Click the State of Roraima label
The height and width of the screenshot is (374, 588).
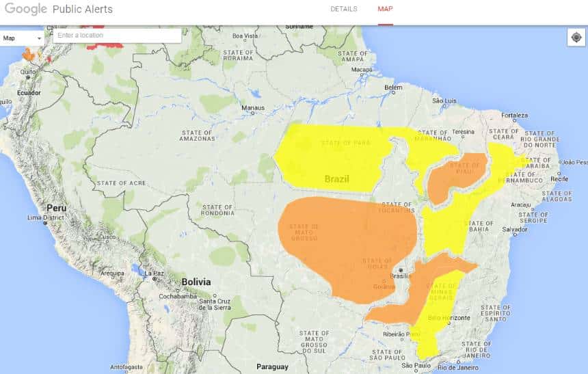pyautogui.click(x=238, y=55)
